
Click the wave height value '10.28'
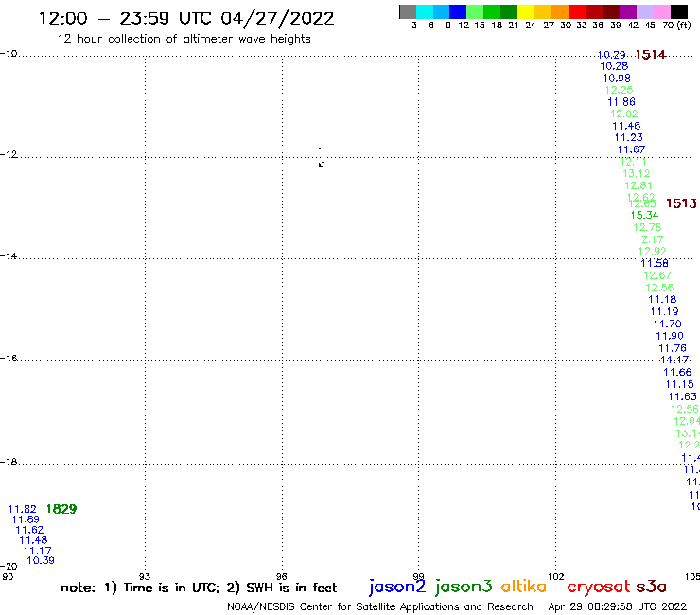(614, 66)
